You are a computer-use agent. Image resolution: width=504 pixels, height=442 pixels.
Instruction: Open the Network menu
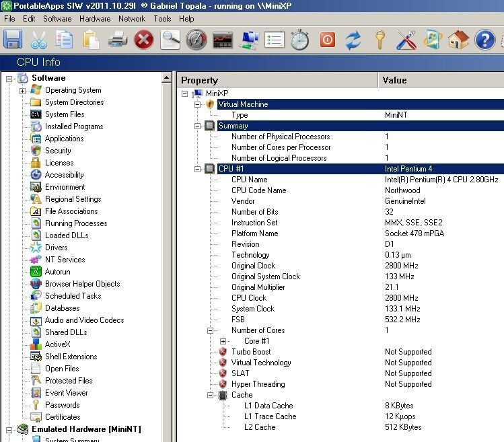[x=132, y=19]
